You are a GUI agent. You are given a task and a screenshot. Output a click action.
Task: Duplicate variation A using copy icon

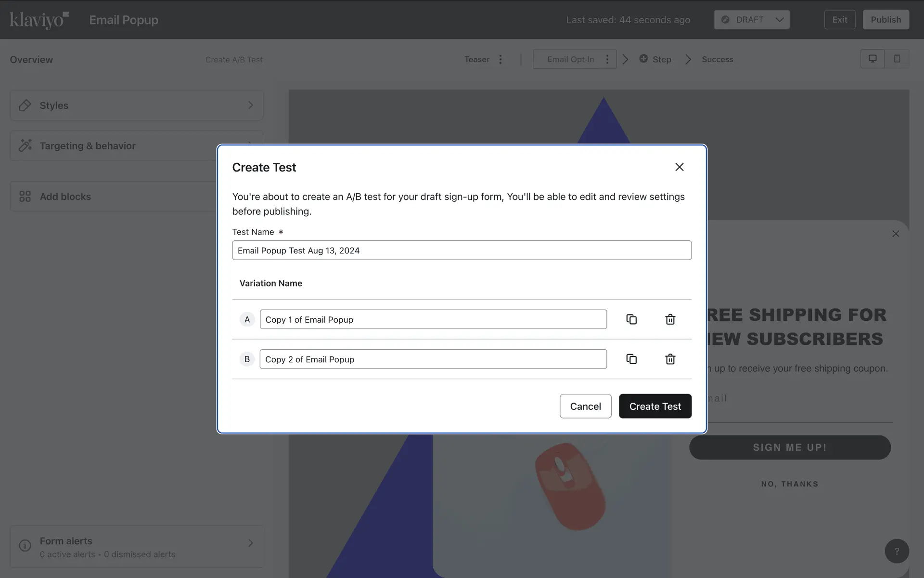(631, 319)
